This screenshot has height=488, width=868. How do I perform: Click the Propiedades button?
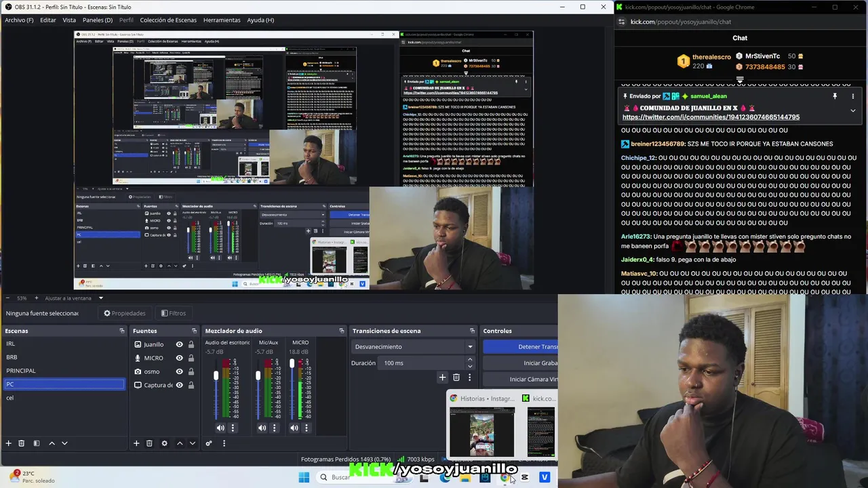pyautogui.click(x=124, y=313)
